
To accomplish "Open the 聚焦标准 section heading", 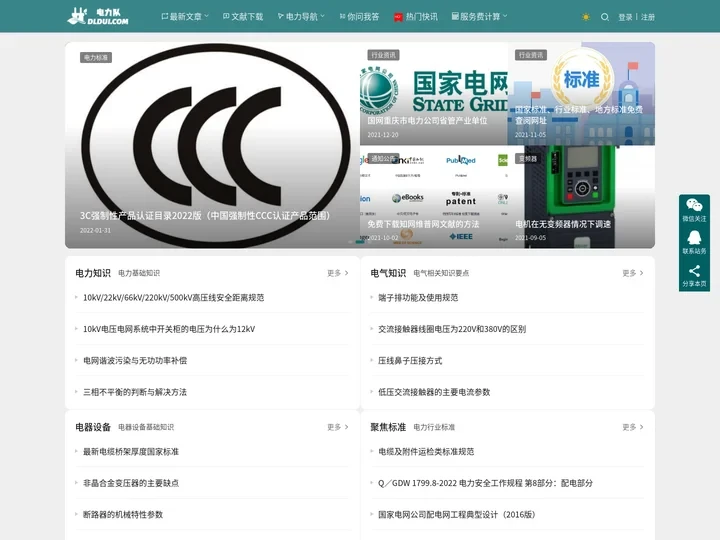I will click(x=388, y=427).
